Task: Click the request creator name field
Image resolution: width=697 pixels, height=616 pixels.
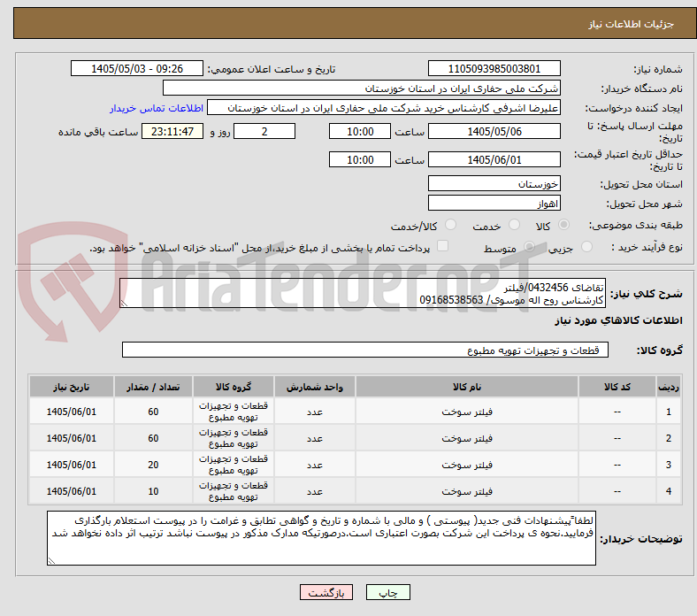Action: (384, 108)
